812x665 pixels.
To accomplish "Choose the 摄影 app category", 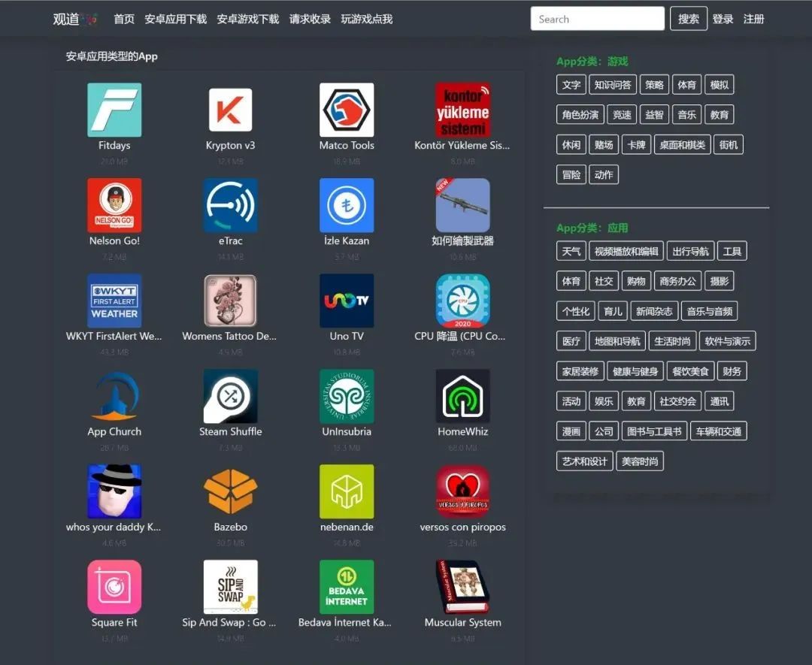I will point(720,282).
